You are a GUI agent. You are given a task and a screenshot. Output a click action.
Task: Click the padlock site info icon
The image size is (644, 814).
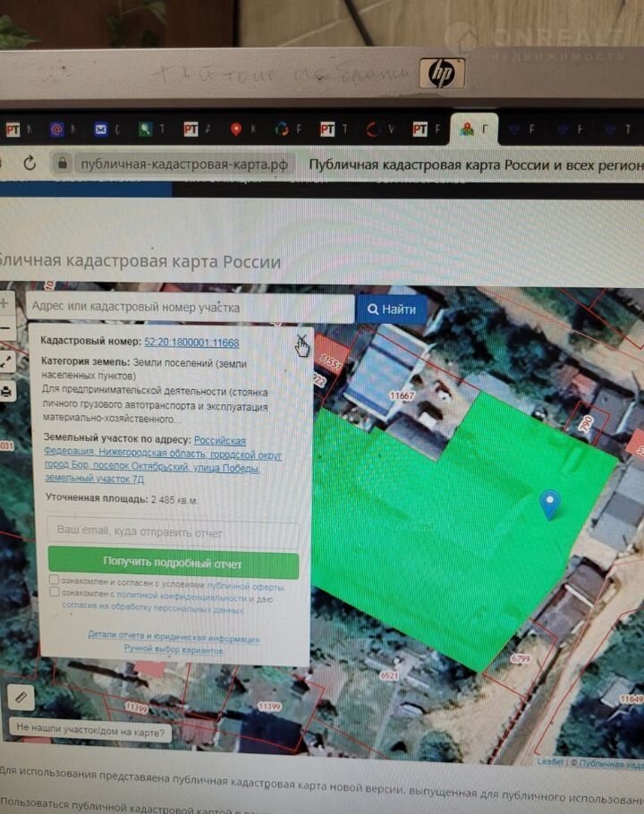coord(63,165)
